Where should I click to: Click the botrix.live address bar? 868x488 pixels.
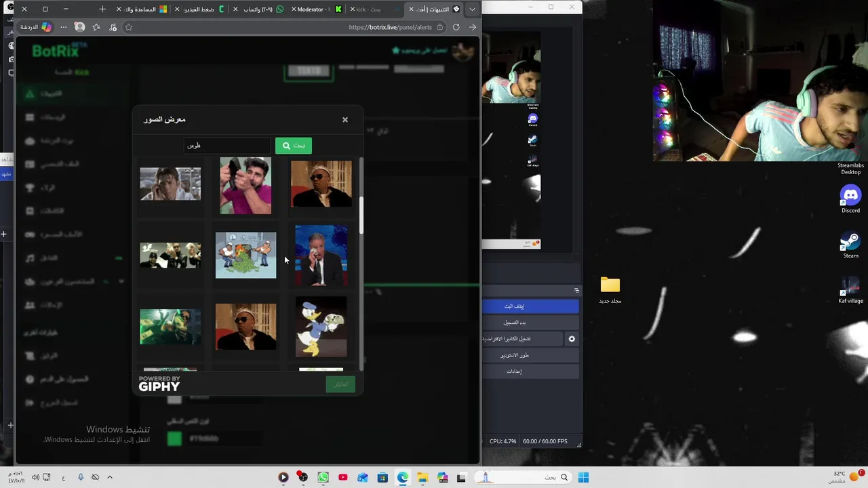285,27
